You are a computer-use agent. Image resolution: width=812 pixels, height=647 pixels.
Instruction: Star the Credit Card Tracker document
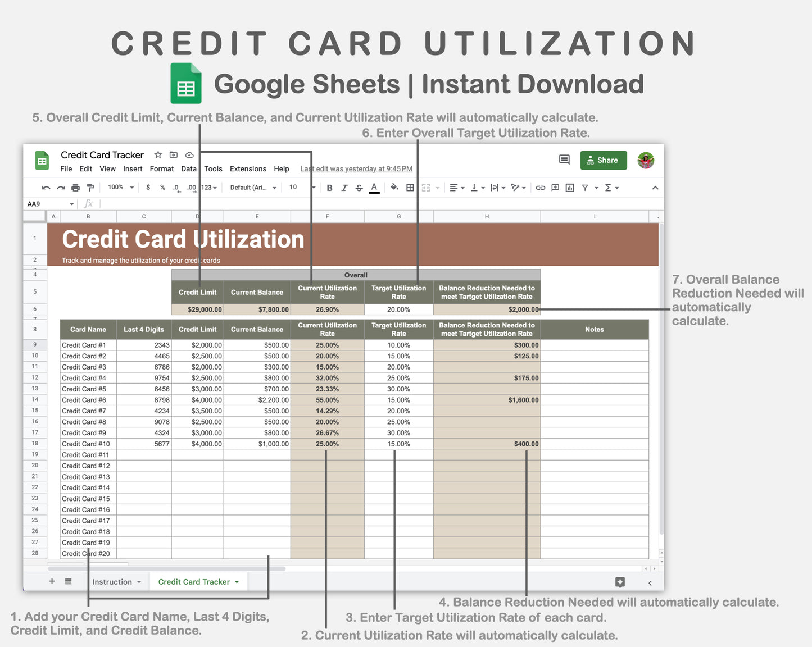click(x=158, y=155)
